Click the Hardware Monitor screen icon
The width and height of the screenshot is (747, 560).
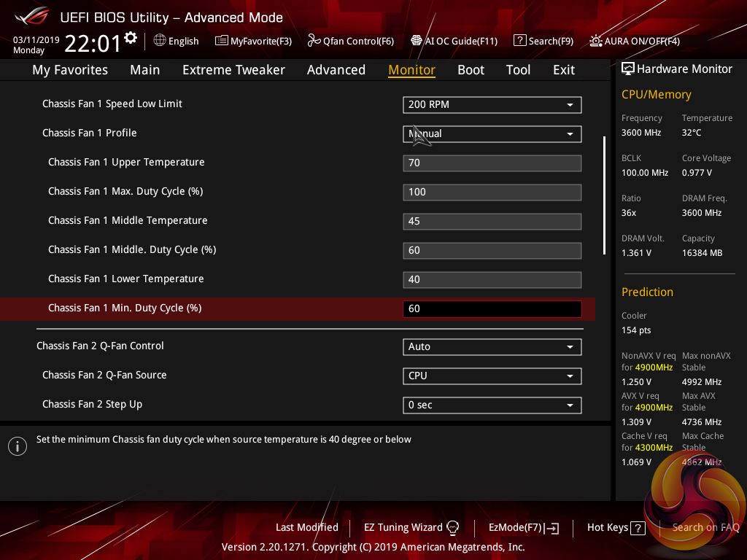click(628, 69)
